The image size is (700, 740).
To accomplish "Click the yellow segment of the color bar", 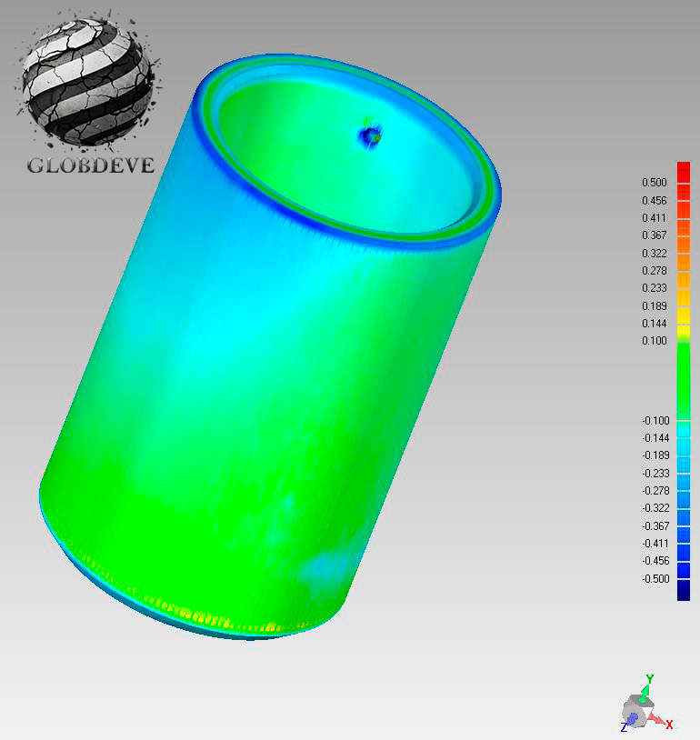I will (x=684, y=315).
